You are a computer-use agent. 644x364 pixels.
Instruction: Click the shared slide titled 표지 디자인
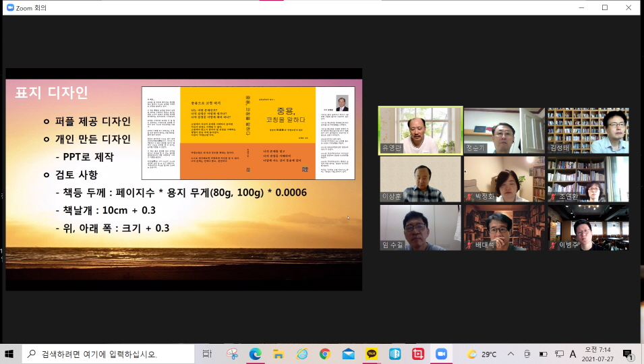point(183,179)
